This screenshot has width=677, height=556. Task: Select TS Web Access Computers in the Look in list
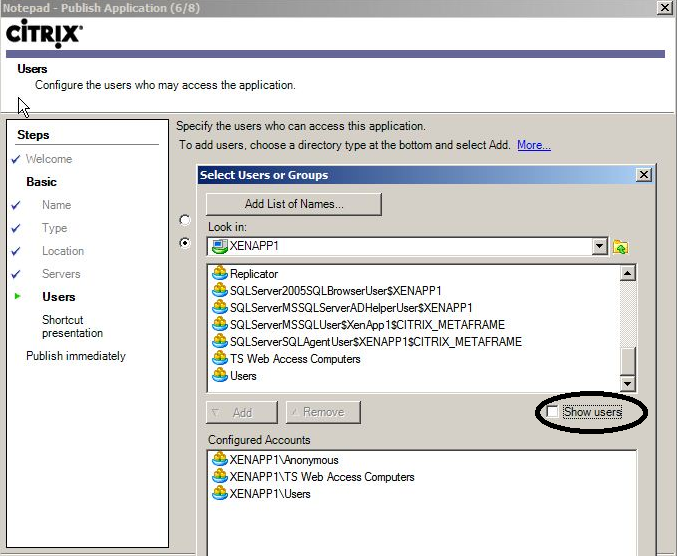pyautogui.click(x=295, y=359)
